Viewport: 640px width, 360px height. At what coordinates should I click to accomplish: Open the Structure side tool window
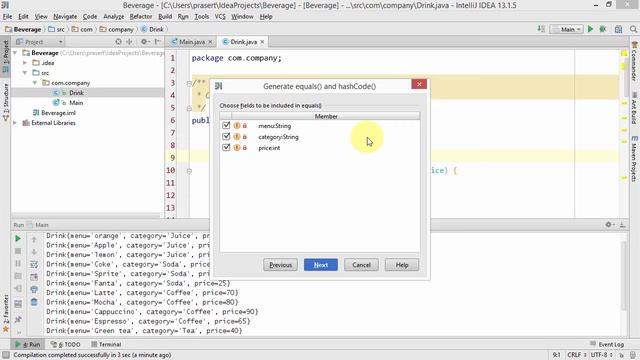[x=5, y=102]
